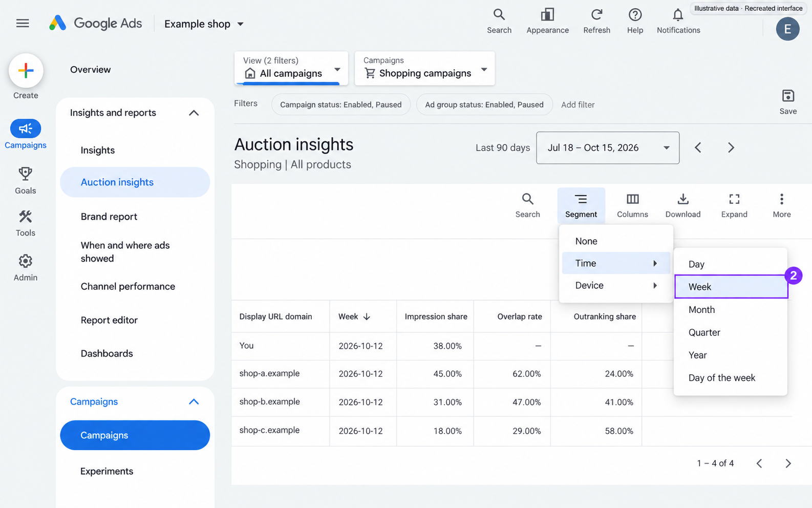Open Overview in the sidebar
The image size is (812, 508).
pos(90,70)
